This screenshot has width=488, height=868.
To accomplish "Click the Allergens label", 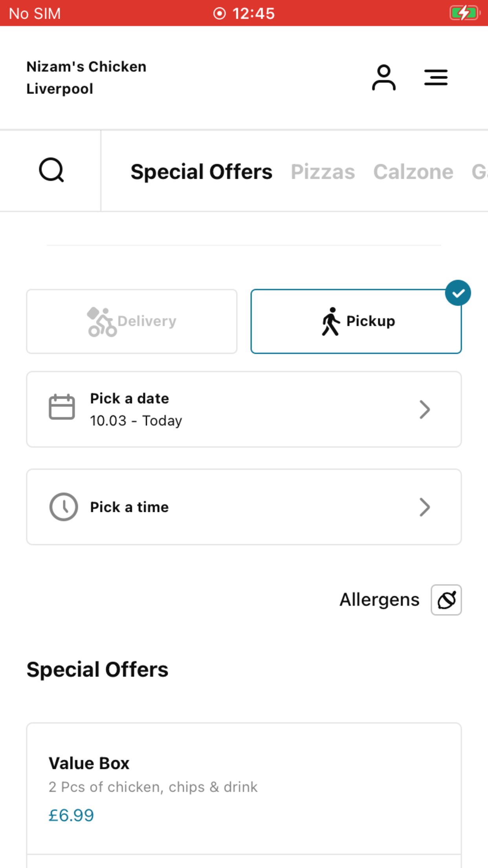I will (x=380, y=600).
